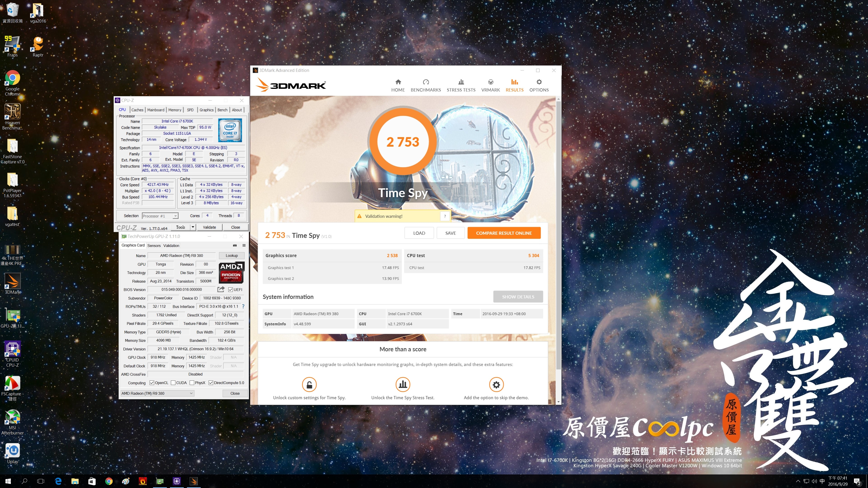Click the scrollbar down arrow in 3DMark
868x488 pixels.
[558, 402]
